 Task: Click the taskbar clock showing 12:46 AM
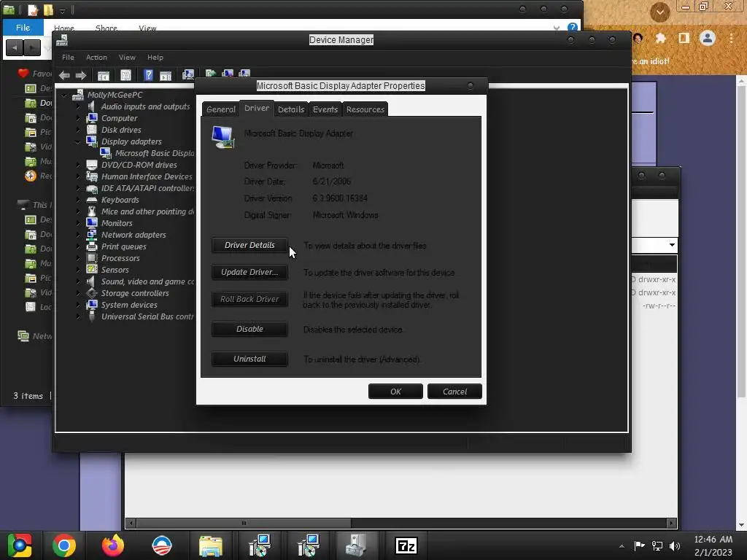click(713, 540)
